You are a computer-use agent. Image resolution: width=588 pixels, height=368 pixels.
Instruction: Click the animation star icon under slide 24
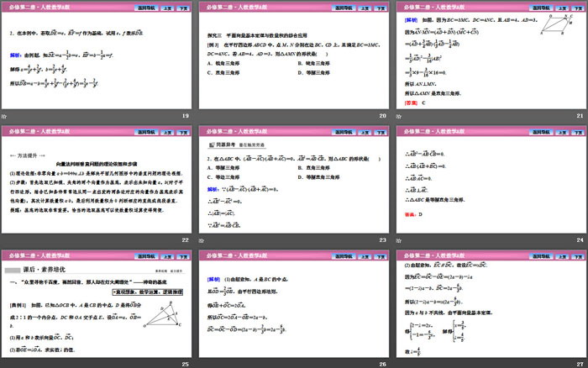(x=400, y=239)
